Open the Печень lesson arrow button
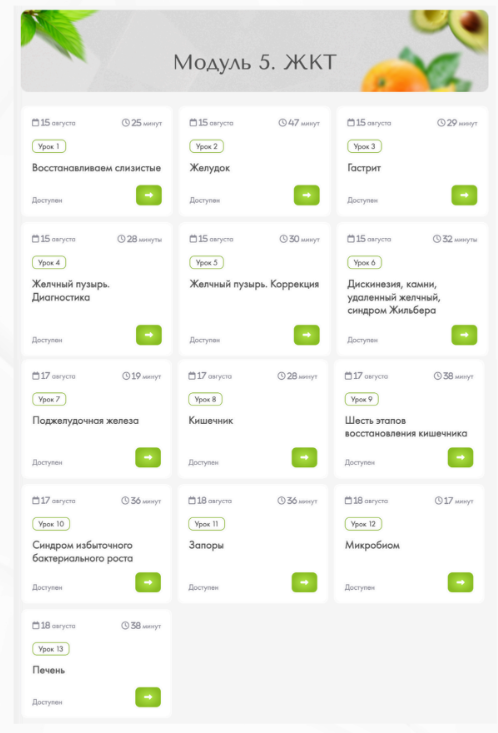 click(148, 697)
